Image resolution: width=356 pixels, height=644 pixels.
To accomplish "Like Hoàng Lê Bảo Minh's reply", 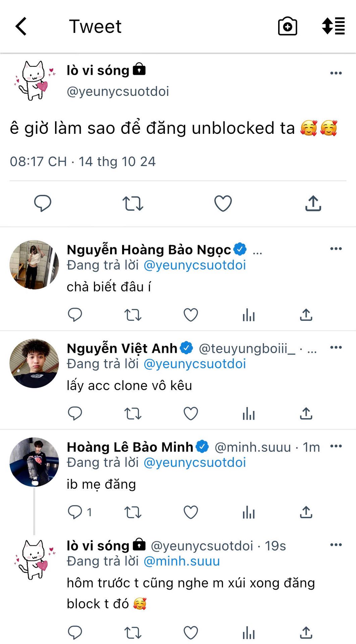I will [x=191, y=512].
